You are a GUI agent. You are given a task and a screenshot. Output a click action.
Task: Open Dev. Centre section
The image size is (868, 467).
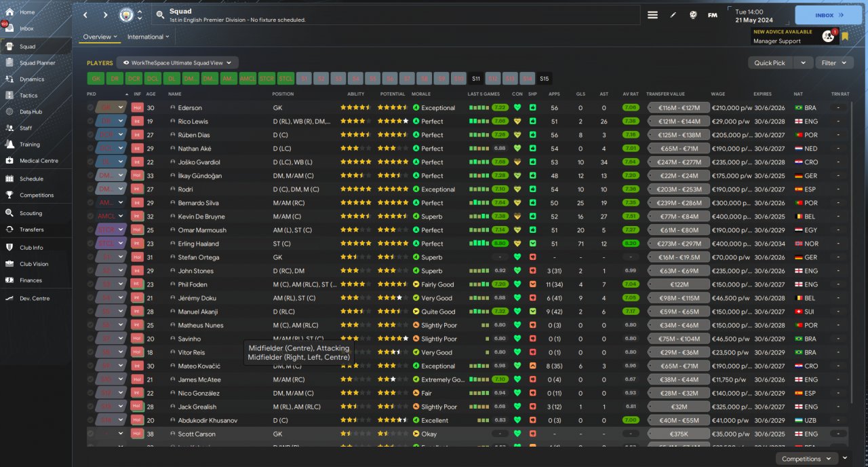pyautogui.click(x=35, y=299)
